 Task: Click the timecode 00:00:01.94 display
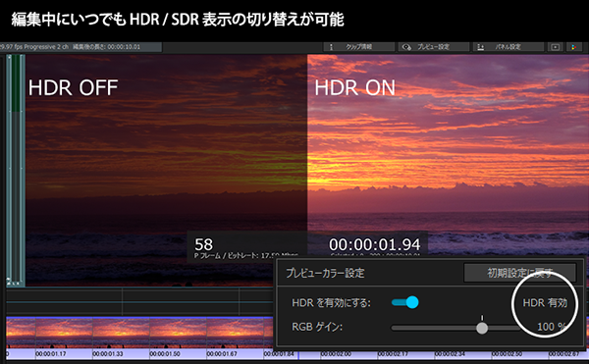375,244
